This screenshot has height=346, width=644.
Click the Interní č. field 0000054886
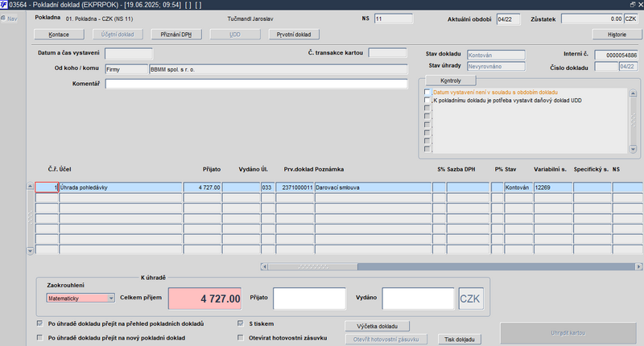point(616,55)
